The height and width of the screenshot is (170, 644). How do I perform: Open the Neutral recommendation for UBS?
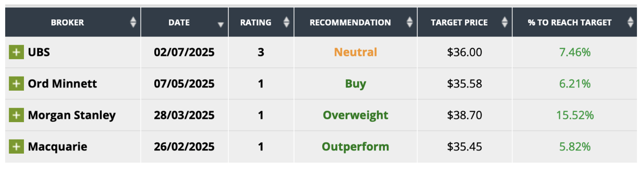tap(355, 52)
